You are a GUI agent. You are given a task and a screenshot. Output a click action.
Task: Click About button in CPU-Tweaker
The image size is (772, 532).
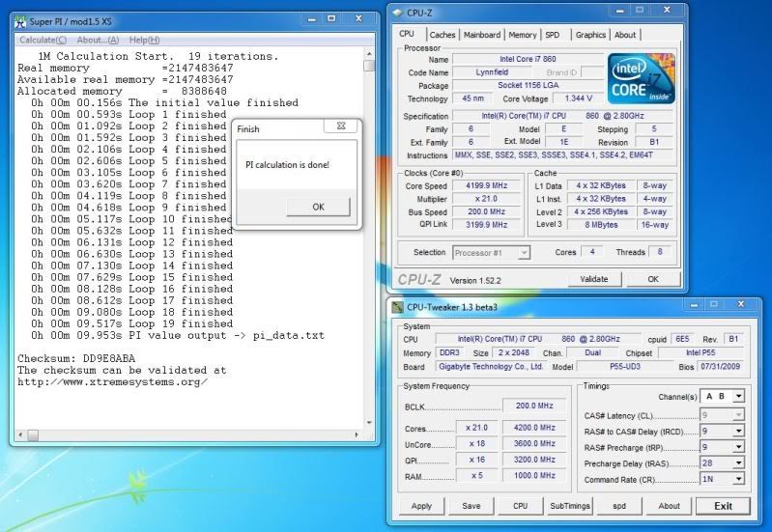[x=669, y=506]
